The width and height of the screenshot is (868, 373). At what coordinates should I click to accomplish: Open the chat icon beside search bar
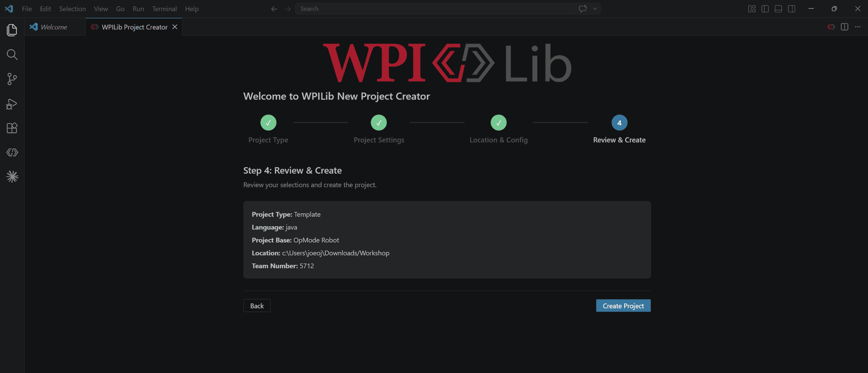coord(583,9)
